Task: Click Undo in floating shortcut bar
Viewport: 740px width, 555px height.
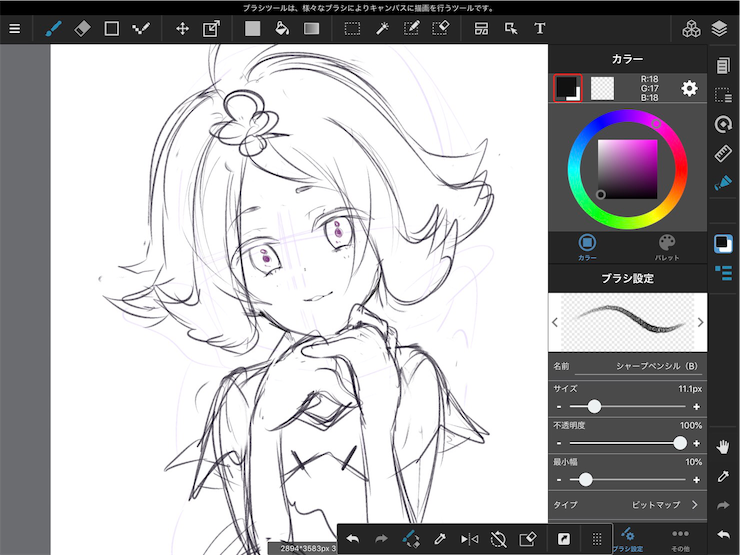Action: click(353, 538)
